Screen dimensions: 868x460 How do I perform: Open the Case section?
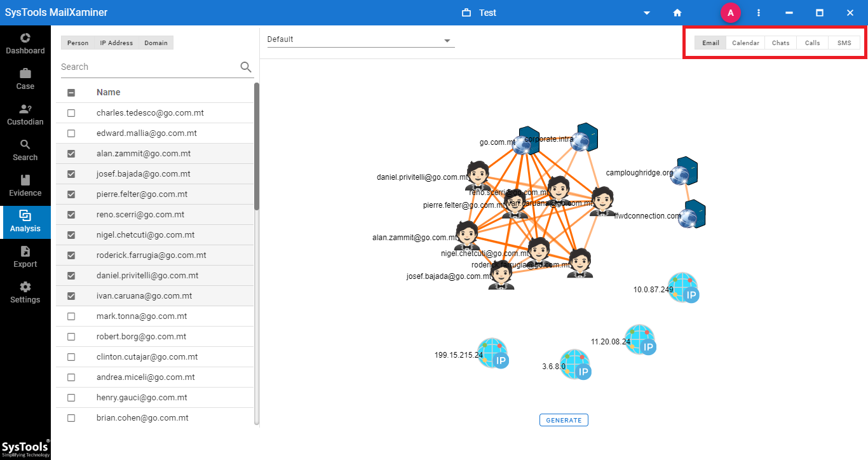coord(25,79)
